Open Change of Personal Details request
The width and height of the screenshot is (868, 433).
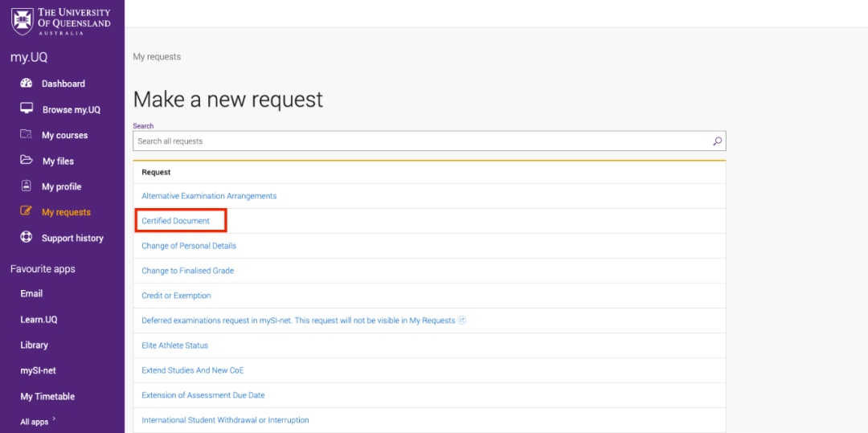click(189, 246)
